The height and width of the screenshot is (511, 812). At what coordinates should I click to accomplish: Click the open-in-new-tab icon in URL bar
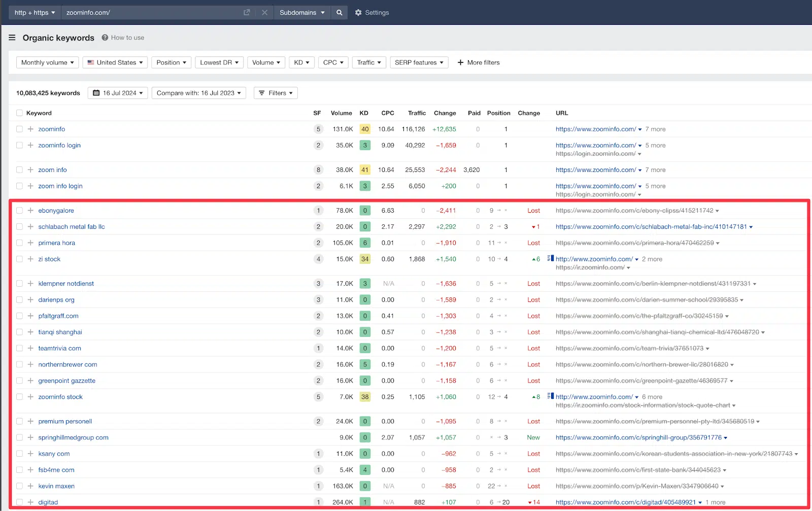(x=247, y=13)
